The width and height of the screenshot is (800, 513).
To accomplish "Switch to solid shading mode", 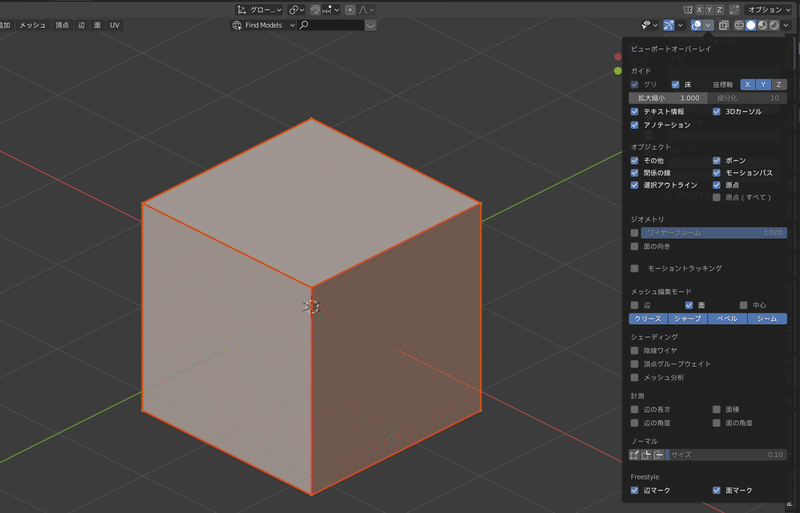I will tap(751, 25).
